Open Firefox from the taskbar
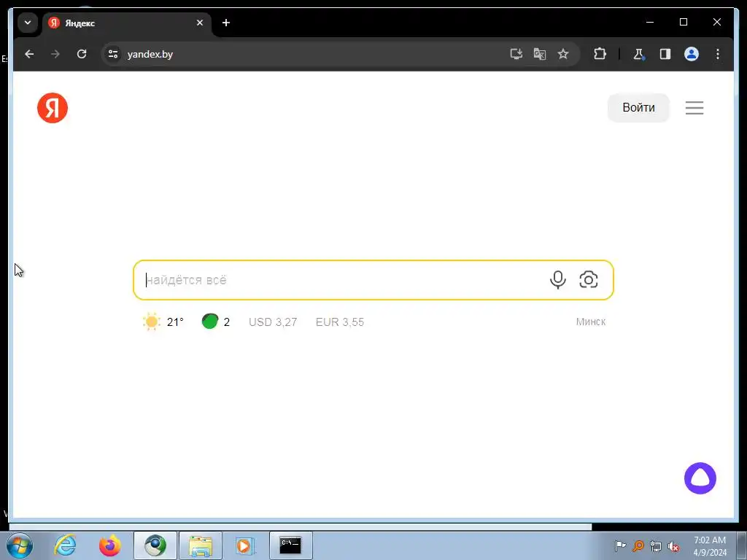The height and width of the screenshot is (560, 747). tap(110, 545)
